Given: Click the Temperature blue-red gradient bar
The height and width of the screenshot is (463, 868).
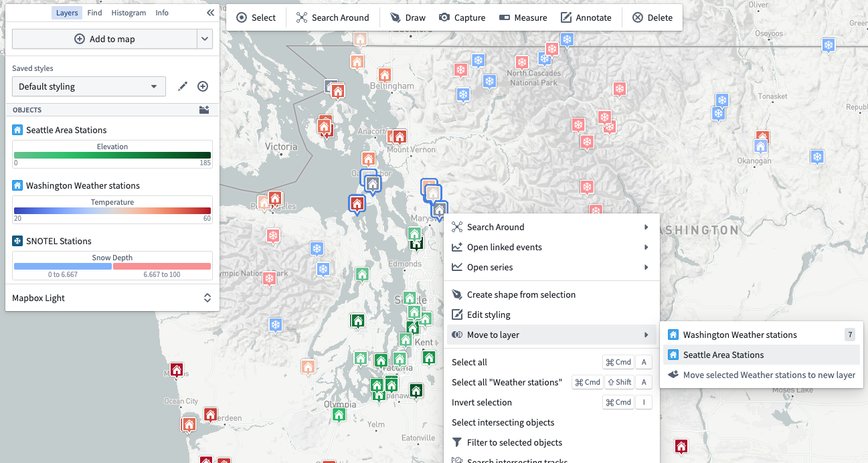Looking at the screenshot, I should point(112,211).
